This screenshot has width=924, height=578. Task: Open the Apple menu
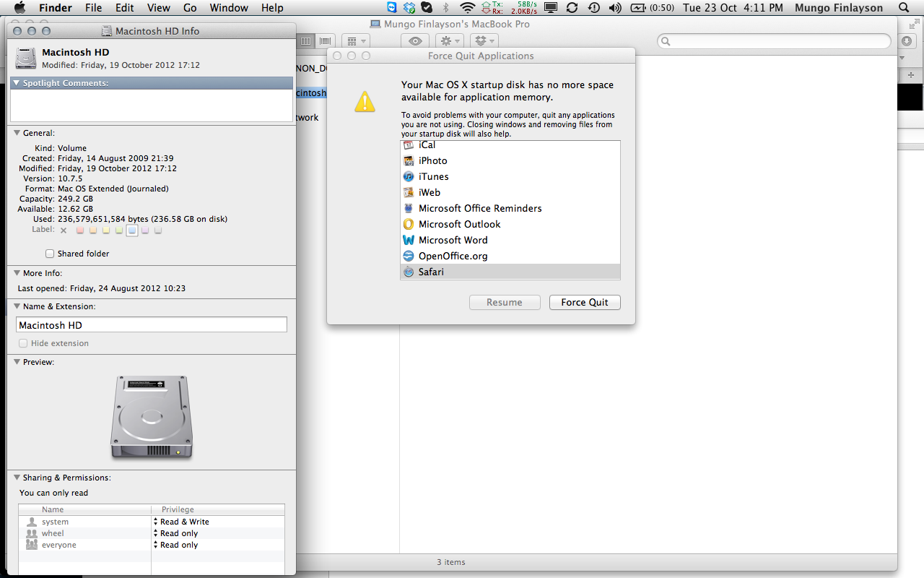point(19,8)
